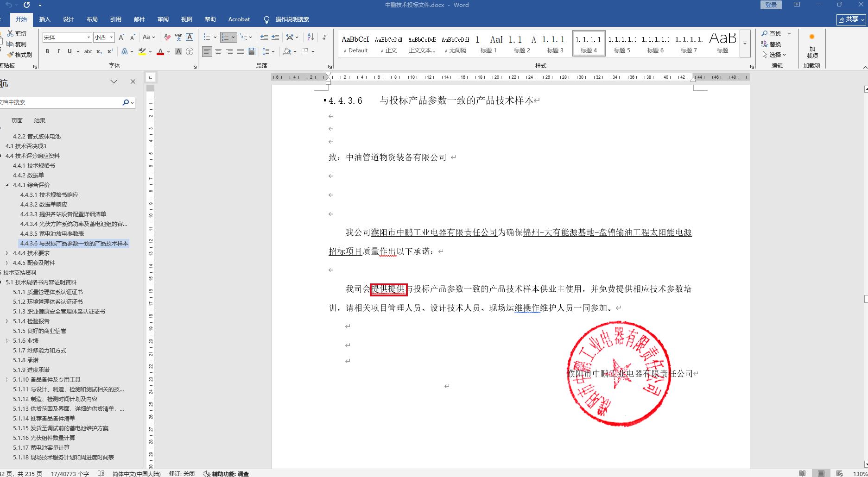The image size is (868, 477).
Task: Expand the styles gallery more arrow
Action: pyautogui.click(x=745, y=44)
